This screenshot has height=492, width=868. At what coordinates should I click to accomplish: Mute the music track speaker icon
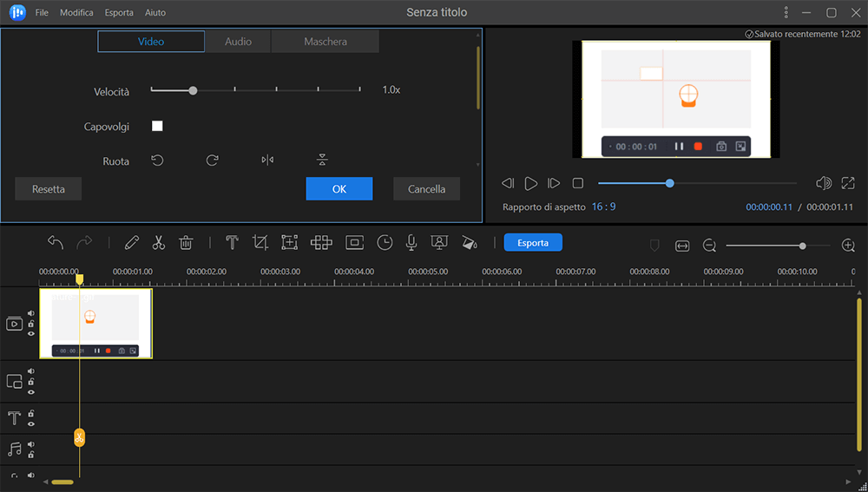click(31, 443)
